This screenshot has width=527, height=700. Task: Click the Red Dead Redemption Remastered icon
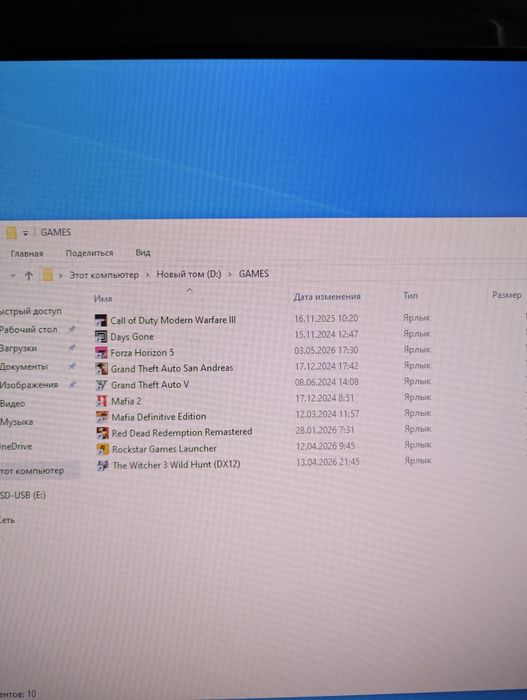coord(103,433)
